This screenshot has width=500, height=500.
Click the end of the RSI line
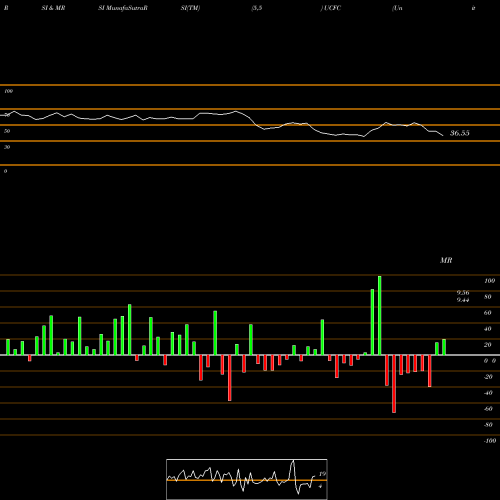point(443,135)
